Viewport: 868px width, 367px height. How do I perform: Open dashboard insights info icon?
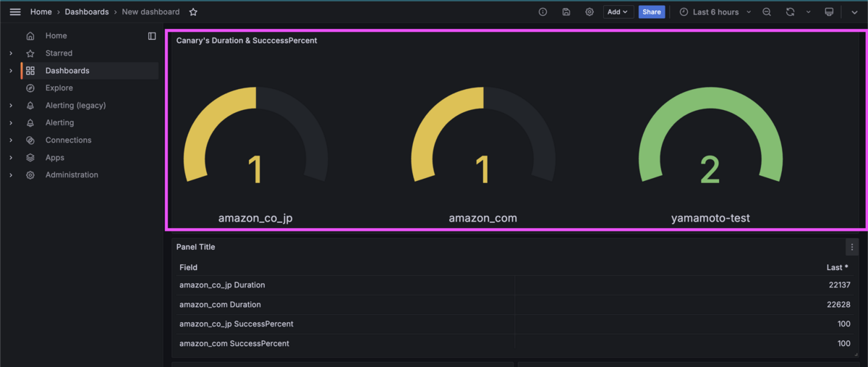tap(542, 12)
